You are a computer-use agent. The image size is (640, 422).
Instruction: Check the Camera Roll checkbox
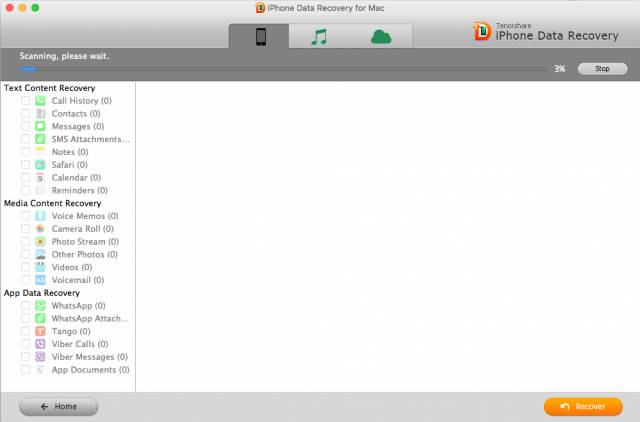[25, 229]
